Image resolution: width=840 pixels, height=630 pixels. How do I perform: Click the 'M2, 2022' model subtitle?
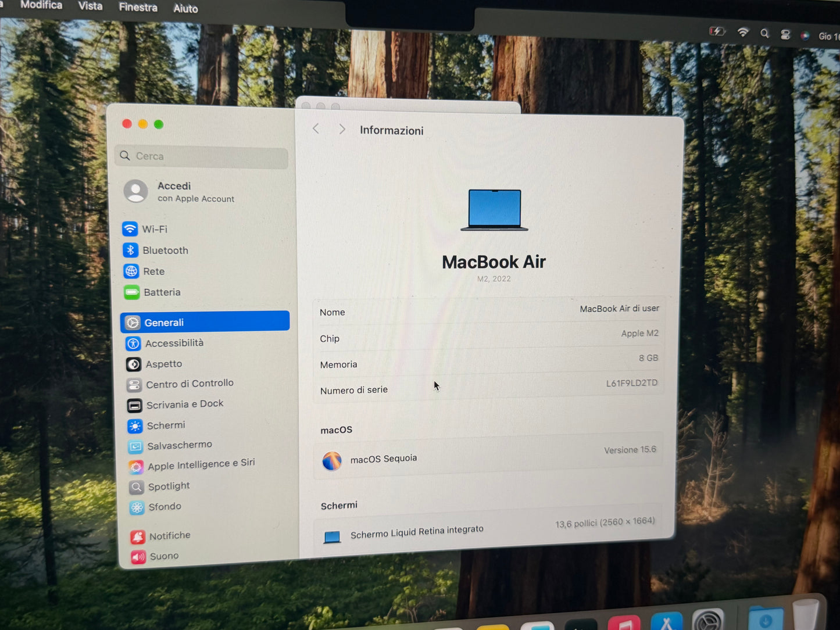[x=494, y=279]
